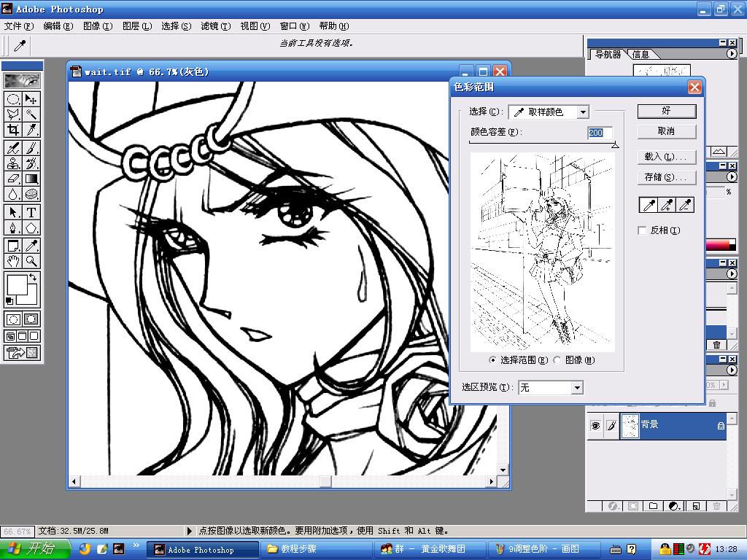
Task: Click the 好 OK button
Action: pos(667,111)
